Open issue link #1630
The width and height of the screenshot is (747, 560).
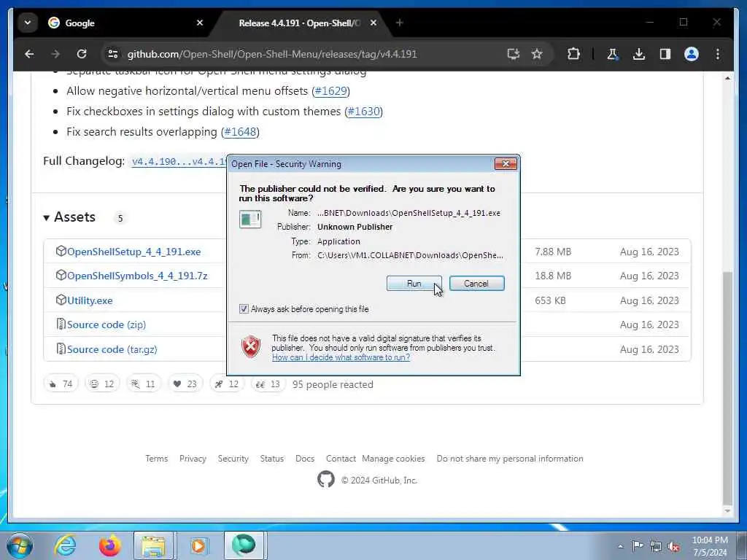(363, 112)
